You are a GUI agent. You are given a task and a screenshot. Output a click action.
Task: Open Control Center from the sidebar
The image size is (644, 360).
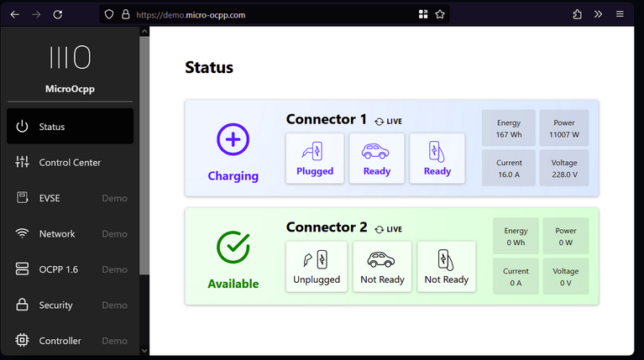[70, 163]
